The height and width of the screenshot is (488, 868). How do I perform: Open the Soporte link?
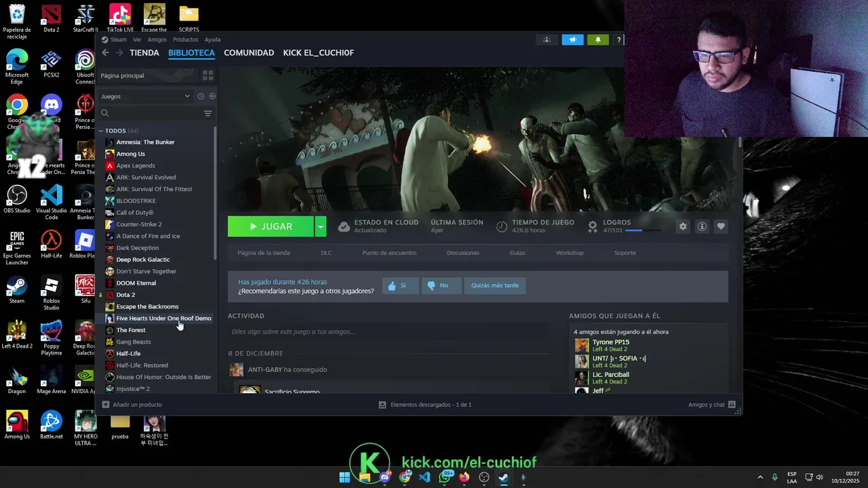(625, 253)
